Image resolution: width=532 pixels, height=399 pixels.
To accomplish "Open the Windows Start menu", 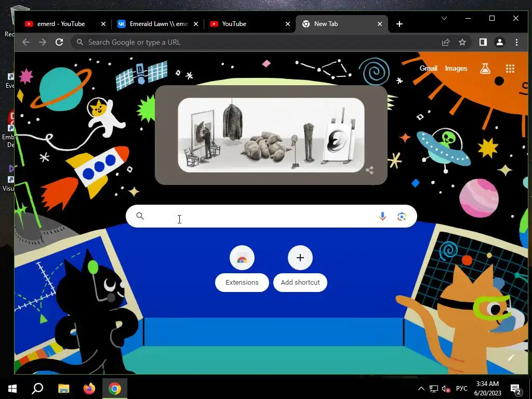I will pos(12,389).
